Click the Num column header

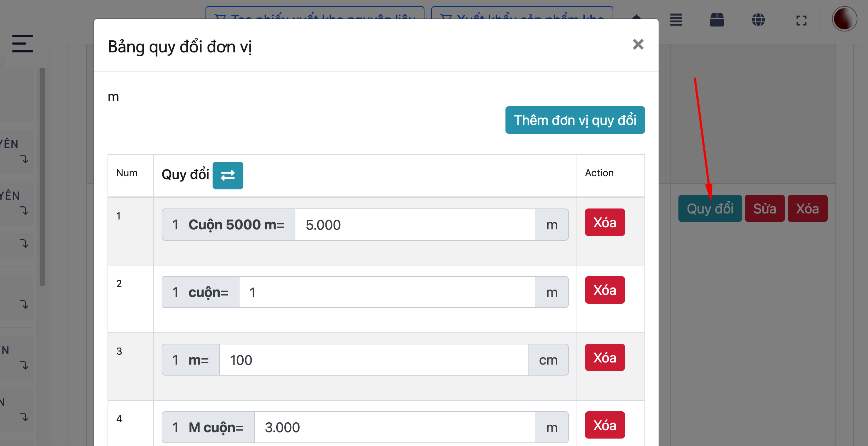pyautogui.click(x=127, y=173)
